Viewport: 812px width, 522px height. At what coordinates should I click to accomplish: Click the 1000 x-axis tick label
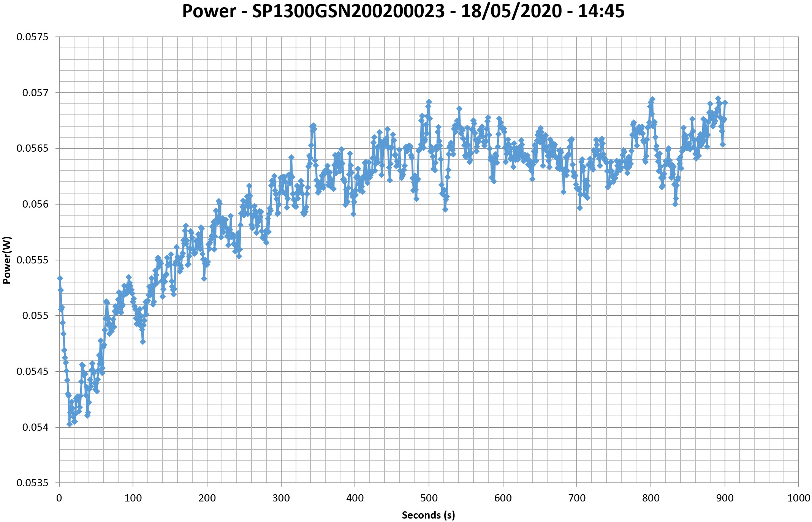coord(798,498)
